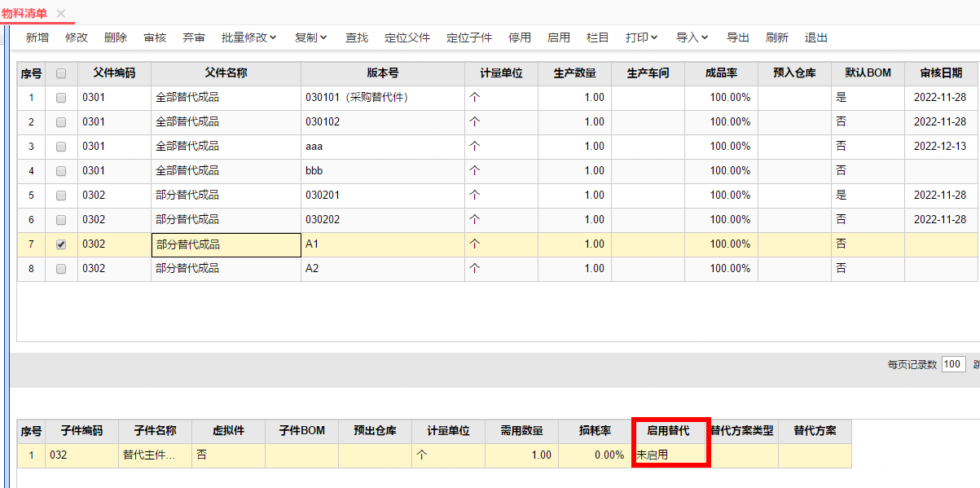Select the version cell aaa
This screenshot has width=980, height=488.
coord(383,147)
